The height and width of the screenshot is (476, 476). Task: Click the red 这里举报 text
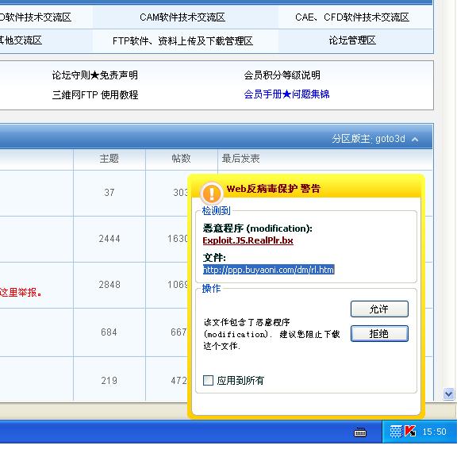(20, 293)
